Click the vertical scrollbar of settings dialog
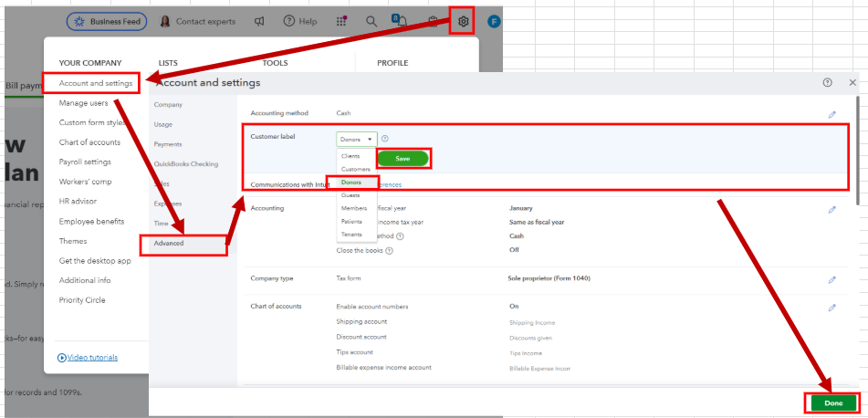This screenshot has height=418, width=868. (x=858, y=151)
